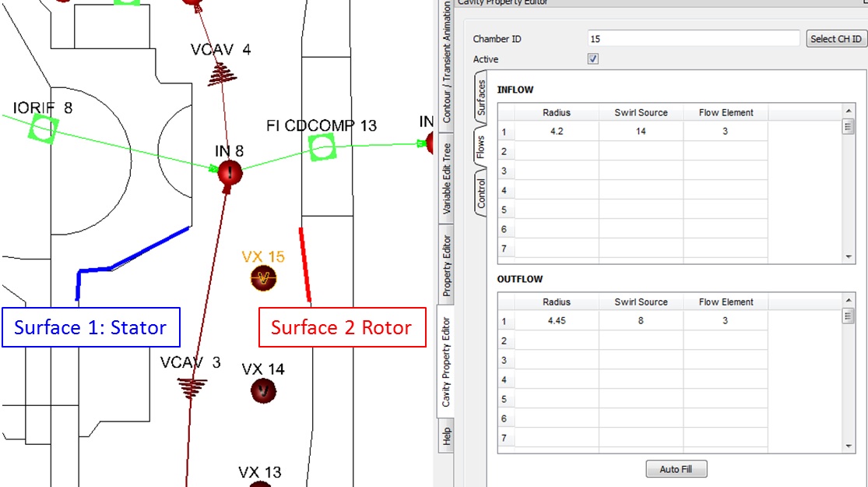Image resolution: width=868 pixels, height=487 pixels.
Task: Open the Cavity Property Editor side tab
Action: (445, 362)
